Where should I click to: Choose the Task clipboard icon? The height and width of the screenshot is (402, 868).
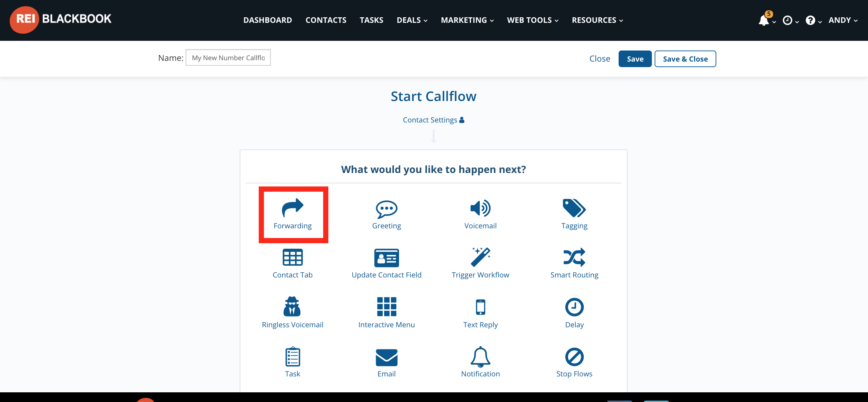click(293, 356)
